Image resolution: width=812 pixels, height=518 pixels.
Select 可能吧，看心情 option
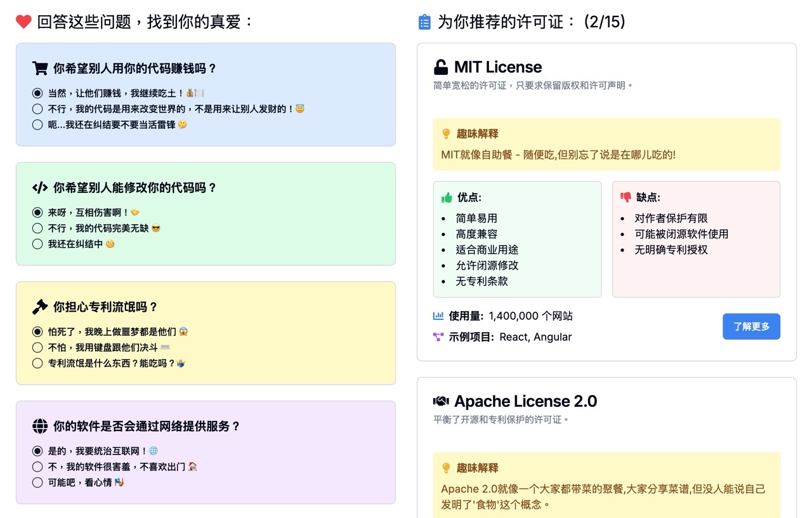coord(37,482)
